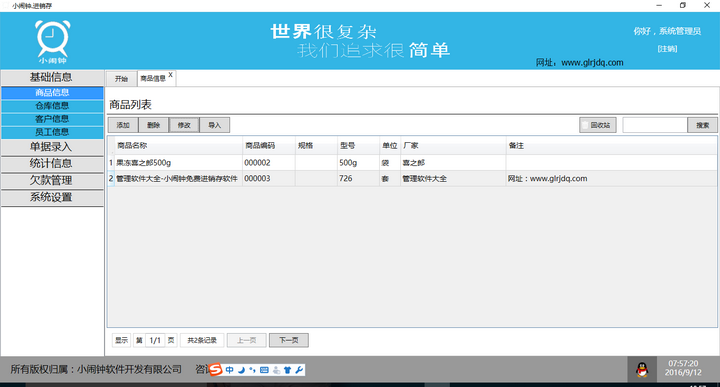Click the 显示 button in pagination bar
The width and height of the screenshot is (720, 387).
click(121, 340)
